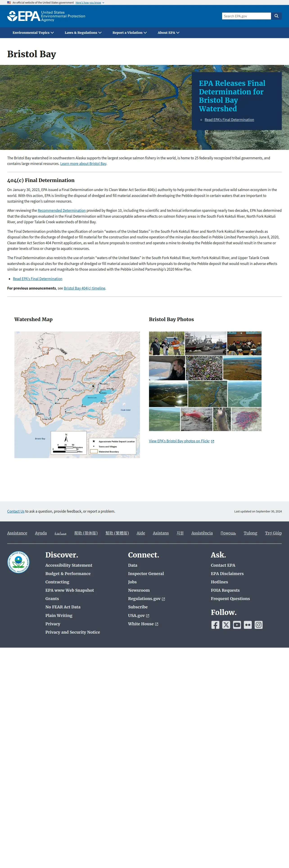
Task: Open About EPA menu
Action: pos(169,33)
